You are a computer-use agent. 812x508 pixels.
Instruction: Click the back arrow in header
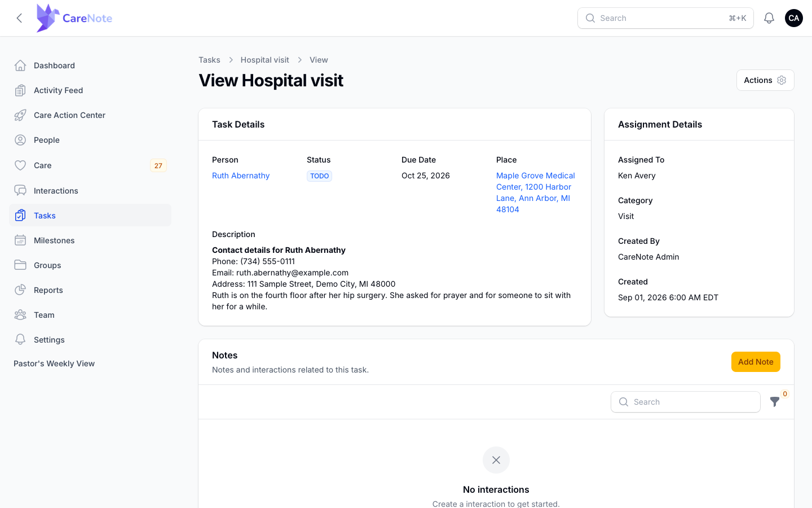19,18
